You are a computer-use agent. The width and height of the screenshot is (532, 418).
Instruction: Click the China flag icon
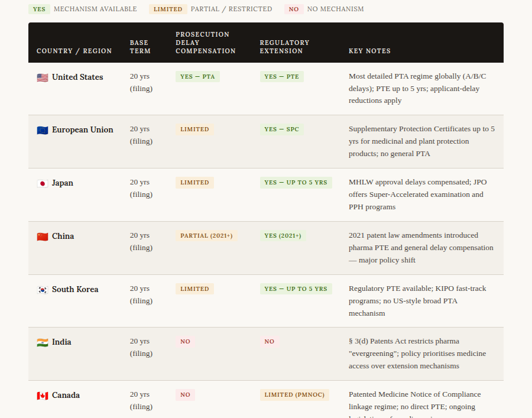42,236
